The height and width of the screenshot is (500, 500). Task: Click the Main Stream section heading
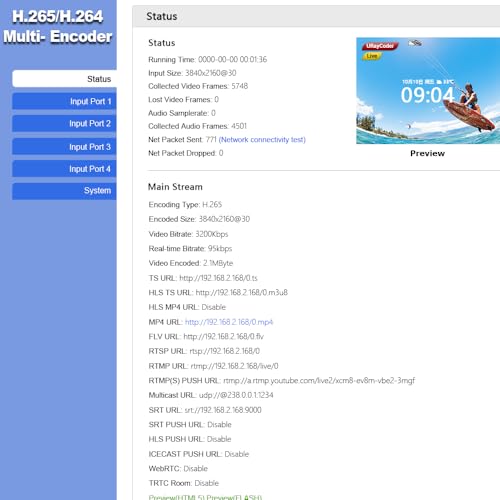tap(175, 187)
